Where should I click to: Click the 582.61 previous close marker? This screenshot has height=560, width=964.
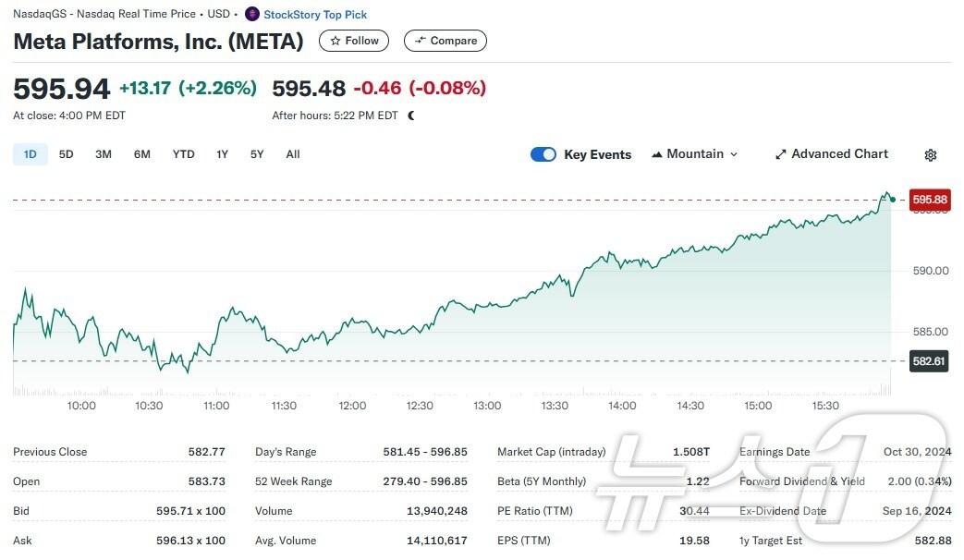(x=930, y=361)
